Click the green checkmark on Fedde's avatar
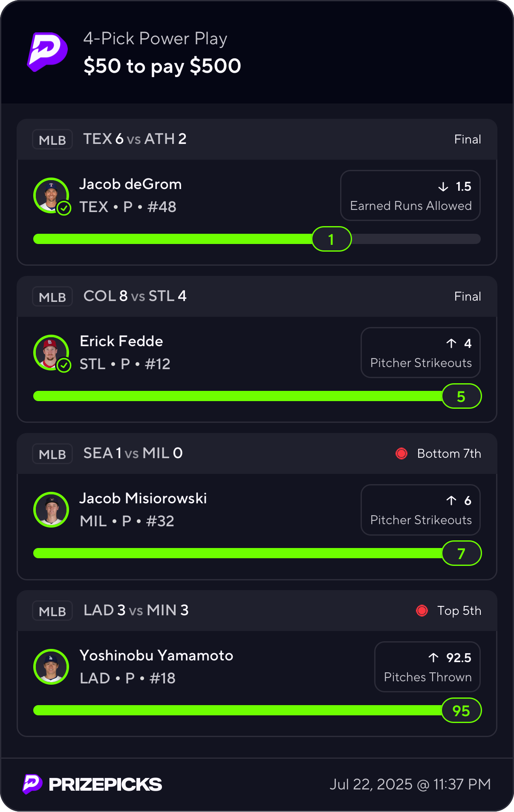This screenshot has width=514, height=812. [x=64, y=365]
